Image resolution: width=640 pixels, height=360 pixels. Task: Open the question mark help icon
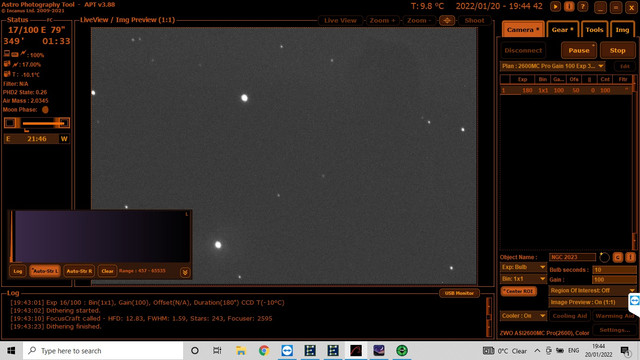tap(583, 7)
